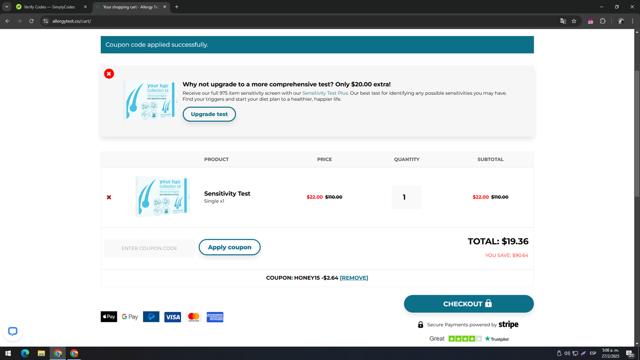Click the Mastercard icon
Viewport: 640px width, 360px height.
[193, 317]
